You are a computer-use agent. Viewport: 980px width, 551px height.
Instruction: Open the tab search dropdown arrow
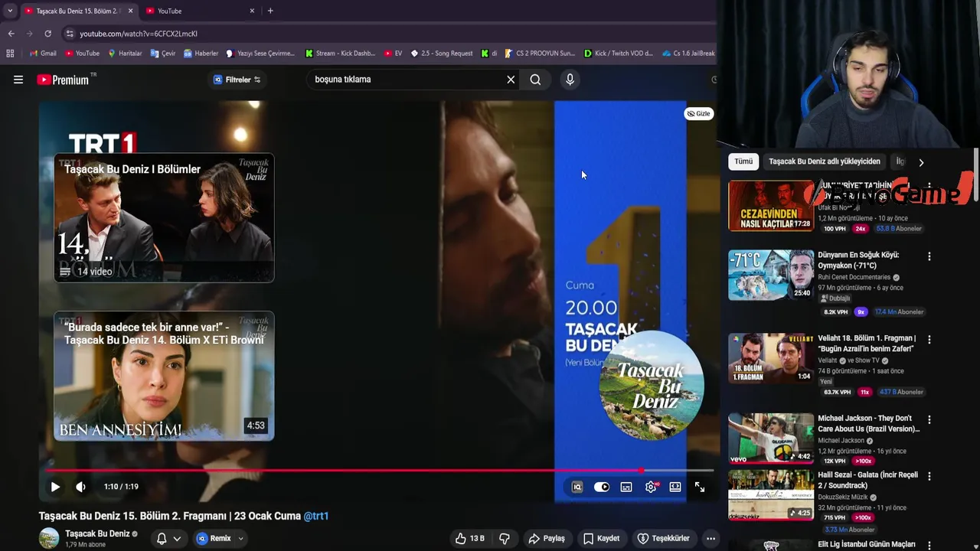(x=9, y=11)
